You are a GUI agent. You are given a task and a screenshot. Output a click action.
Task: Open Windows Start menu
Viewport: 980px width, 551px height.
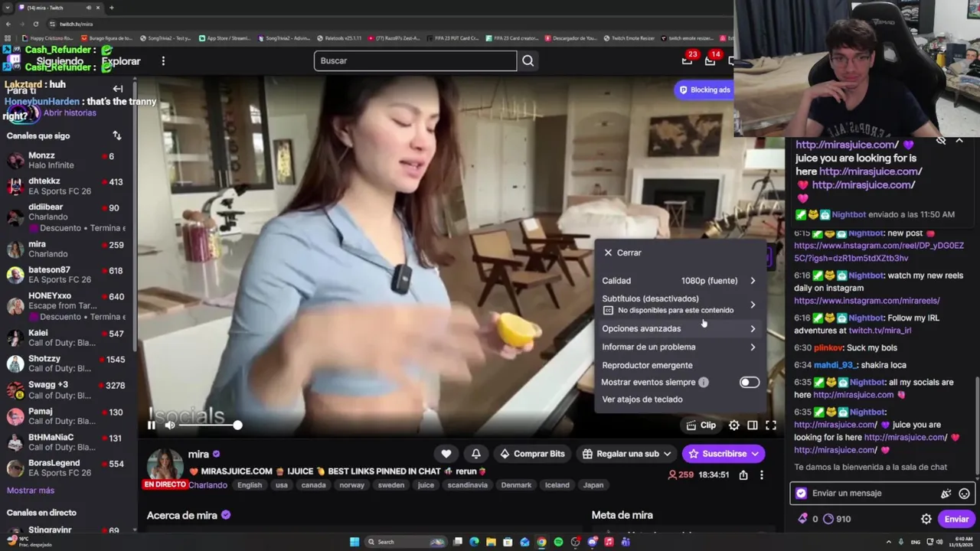coord(354,542)
